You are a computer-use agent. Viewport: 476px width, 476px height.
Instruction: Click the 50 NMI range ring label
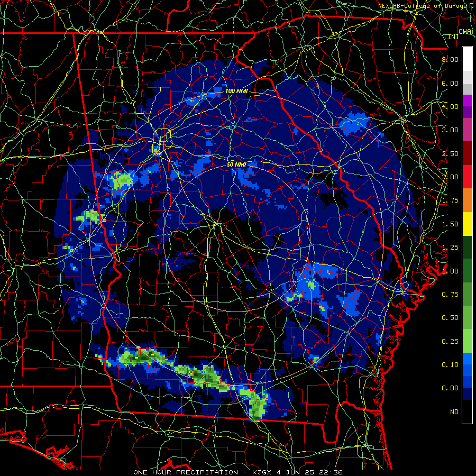coord(236,164)
